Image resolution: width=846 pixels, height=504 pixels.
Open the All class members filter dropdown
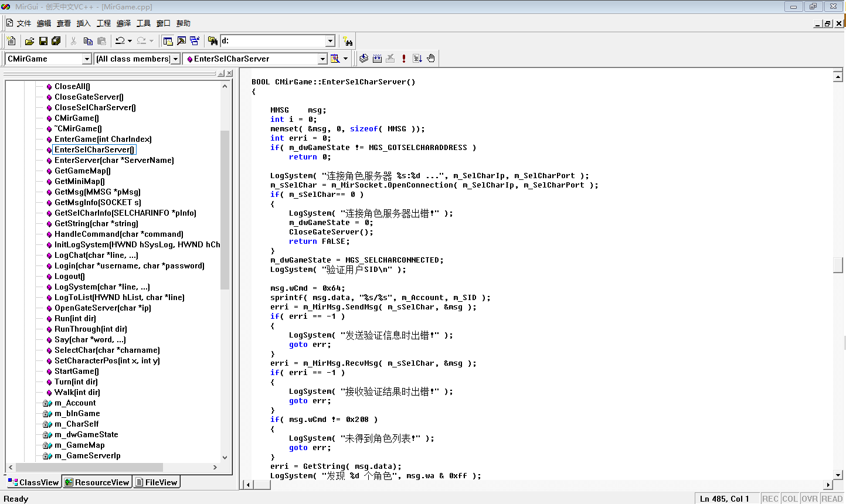tap(175, 59)
